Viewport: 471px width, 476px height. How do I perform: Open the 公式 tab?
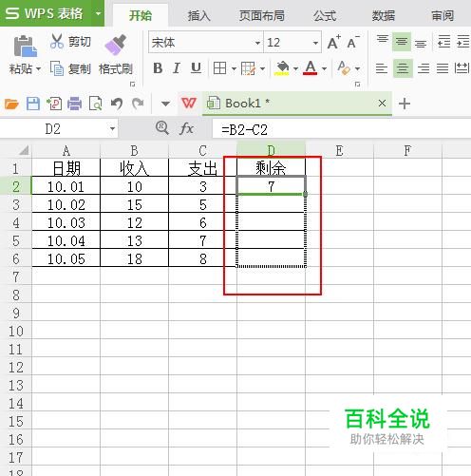pos(325,15)
